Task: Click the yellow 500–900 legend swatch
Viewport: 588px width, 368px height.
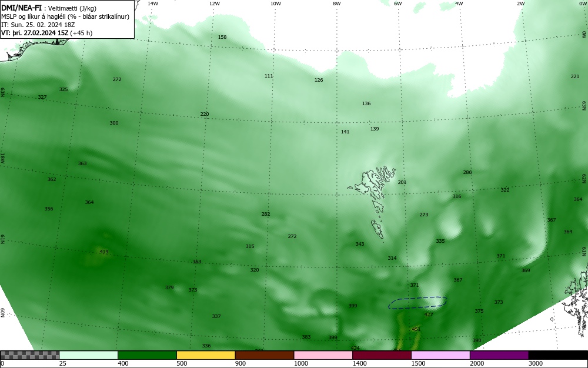Action: [206, 355]
